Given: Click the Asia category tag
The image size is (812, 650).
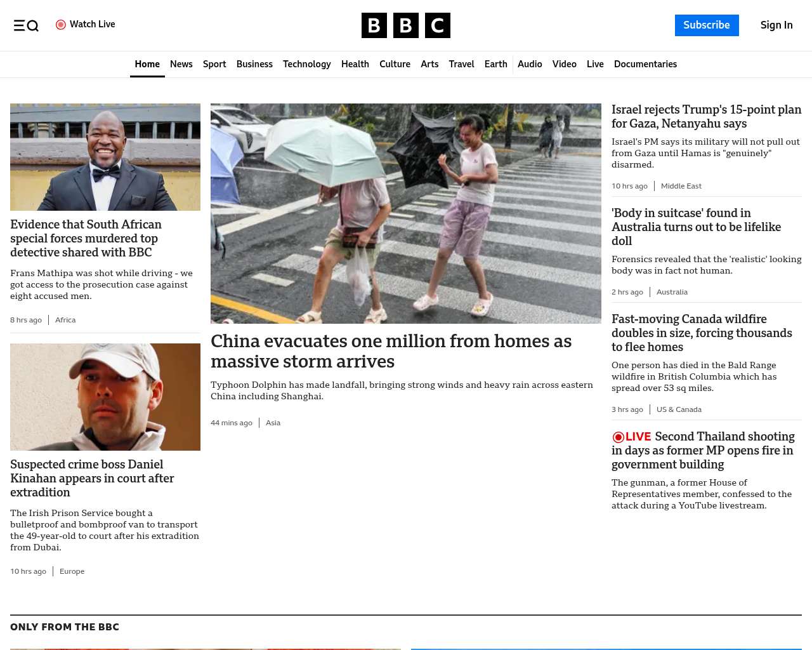Looking at the screenshot, I should [x=273, y=423].
